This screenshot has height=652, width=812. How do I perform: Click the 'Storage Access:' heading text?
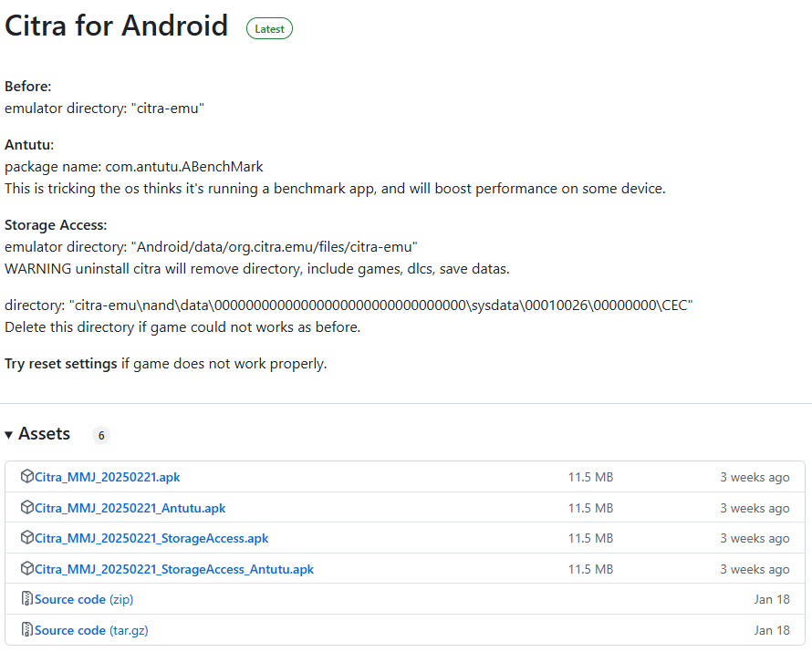[56, 225]
